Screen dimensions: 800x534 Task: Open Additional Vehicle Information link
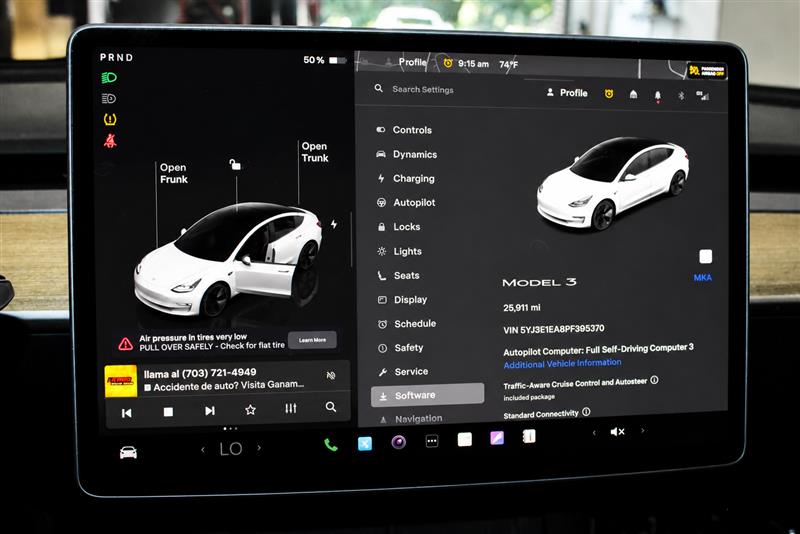[x=562, y=363]
